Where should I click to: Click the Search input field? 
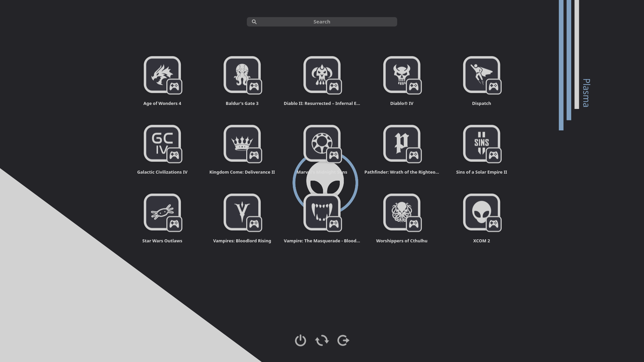[322, 22]
